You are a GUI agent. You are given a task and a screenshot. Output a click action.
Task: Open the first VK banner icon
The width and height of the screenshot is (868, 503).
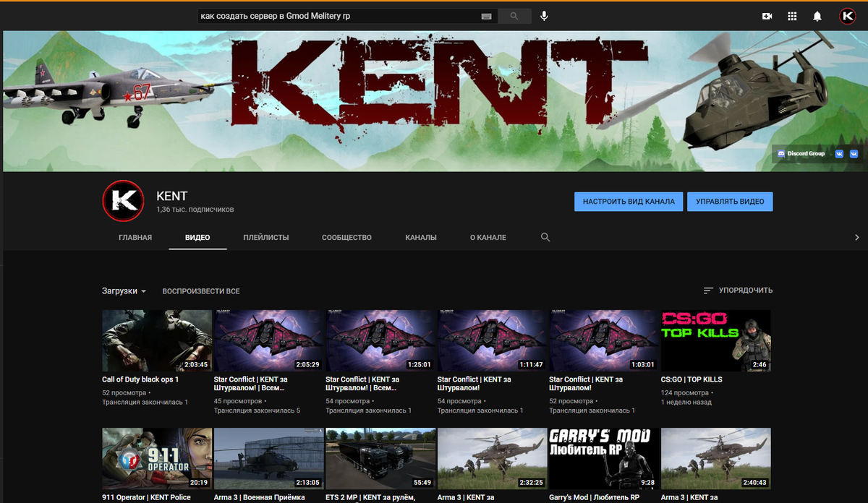click(x=839, y=153)
